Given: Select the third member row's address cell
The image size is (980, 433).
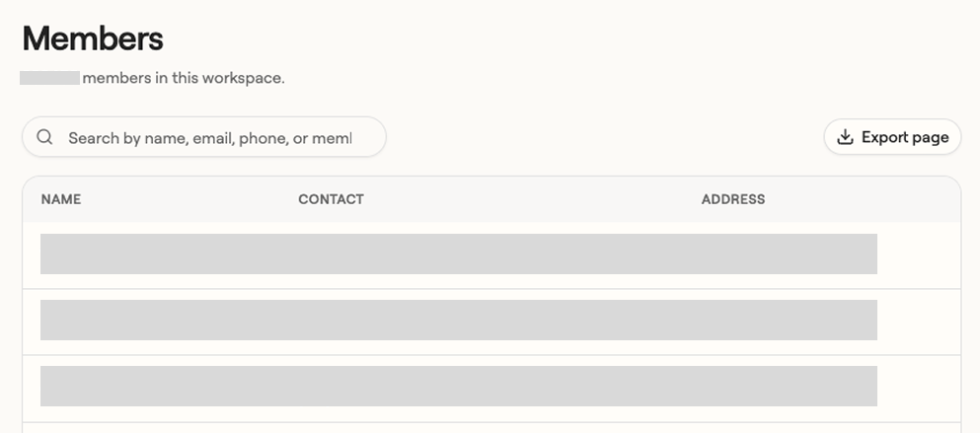Looking at the screenshot, I should 790,386.
